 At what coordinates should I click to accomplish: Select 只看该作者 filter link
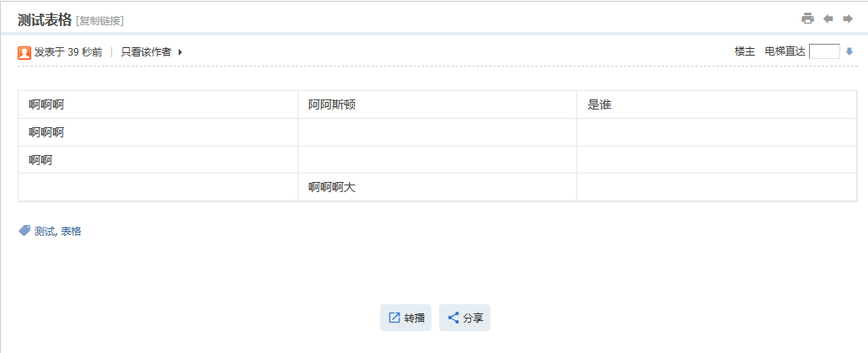click(x=146, y=52)
